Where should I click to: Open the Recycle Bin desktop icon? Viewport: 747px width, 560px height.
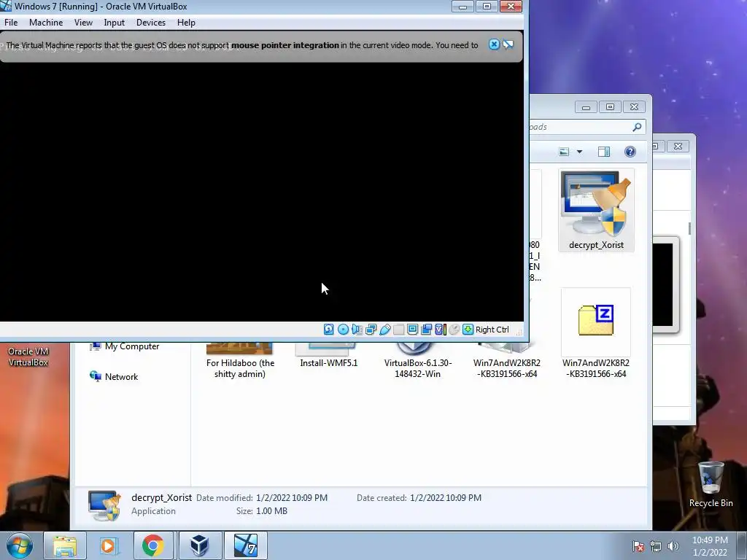click(711, 484)
